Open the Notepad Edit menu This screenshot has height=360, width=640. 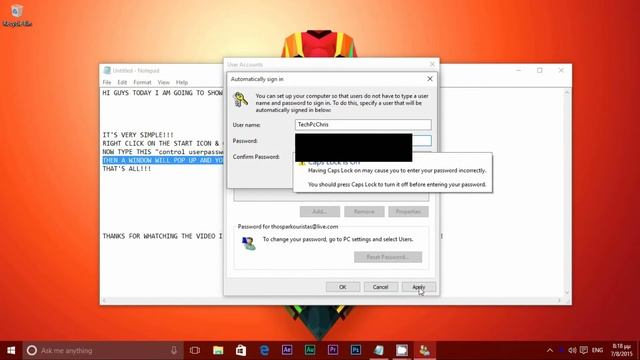[122, 82]
